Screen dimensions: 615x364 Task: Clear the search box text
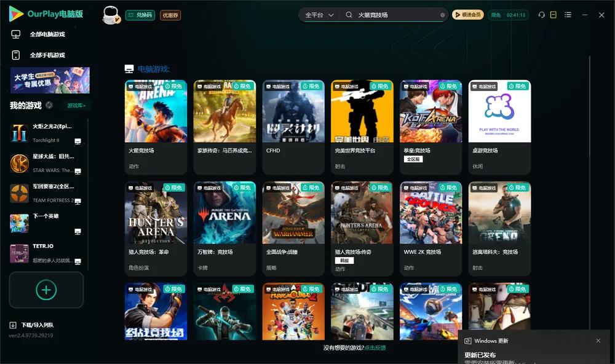click(x=442, y=15)
